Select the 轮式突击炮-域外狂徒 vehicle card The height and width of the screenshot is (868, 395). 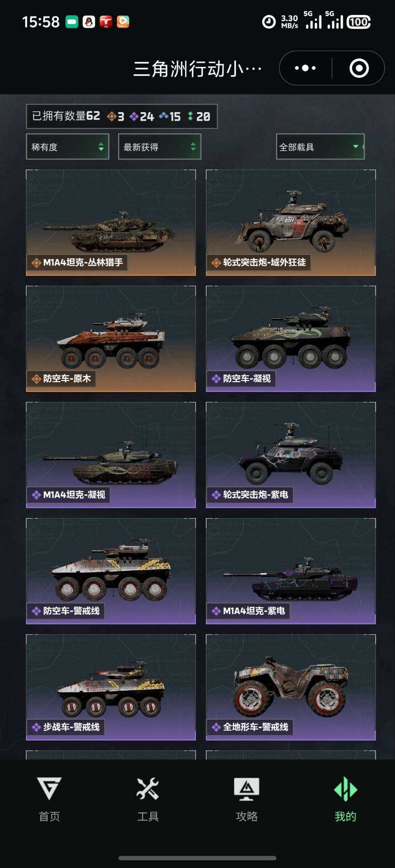291,222
